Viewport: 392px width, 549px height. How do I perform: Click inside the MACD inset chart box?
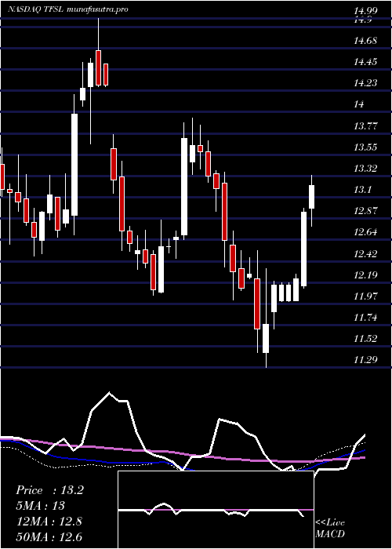[216, 510]
